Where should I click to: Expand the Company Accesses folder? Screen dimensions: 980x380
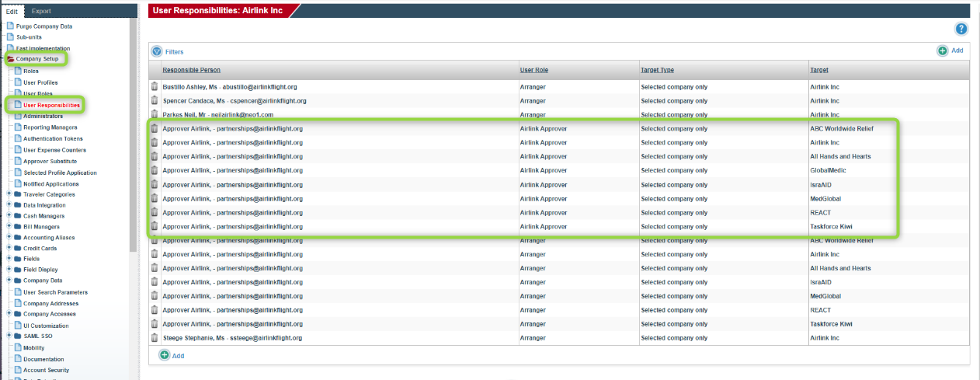tap(9, 314)
